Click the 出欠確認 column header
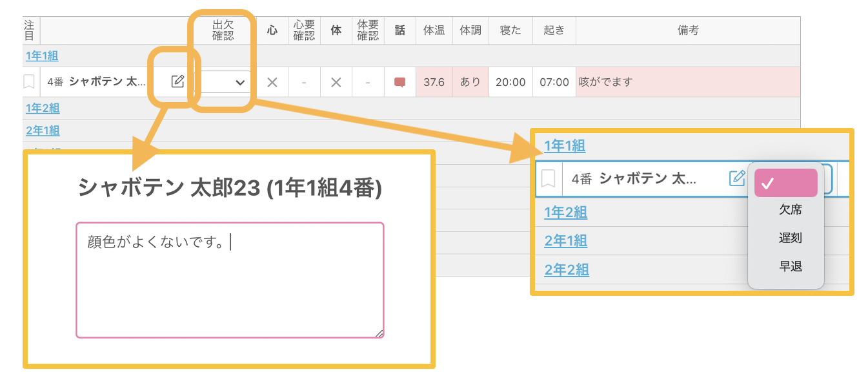This screenshot has height=378, width=868. pyautogui.click(x=223, y=30)
